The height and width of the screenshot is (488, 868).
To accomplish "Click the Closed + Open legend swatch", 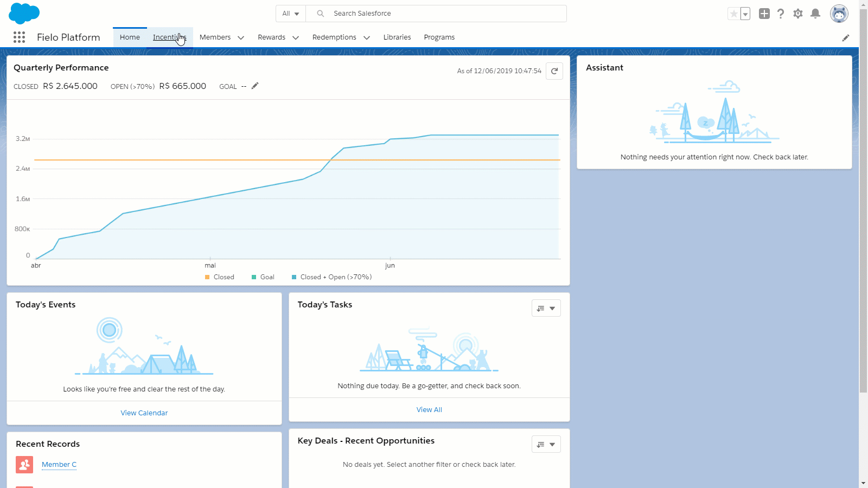I will tap(294, 277).
